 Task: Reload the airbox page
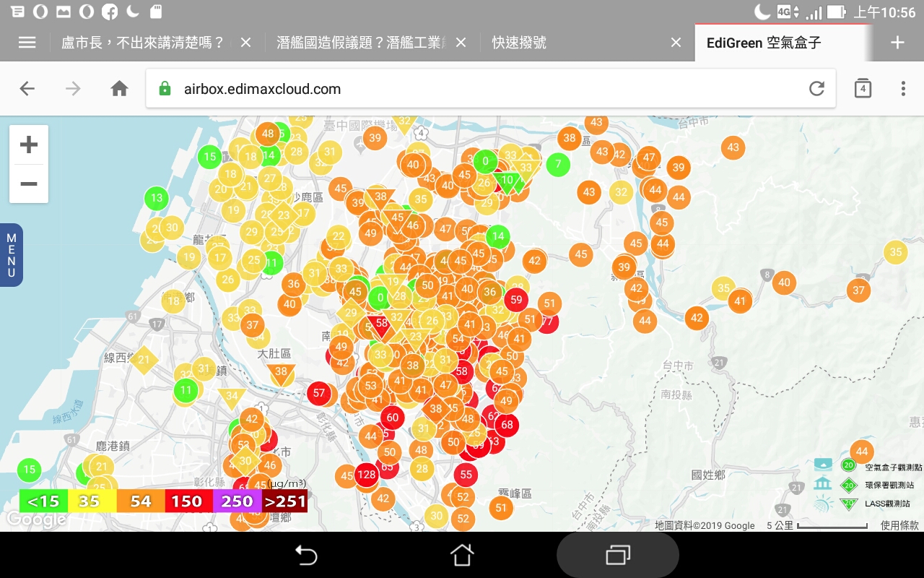click(x=816, y=89)
